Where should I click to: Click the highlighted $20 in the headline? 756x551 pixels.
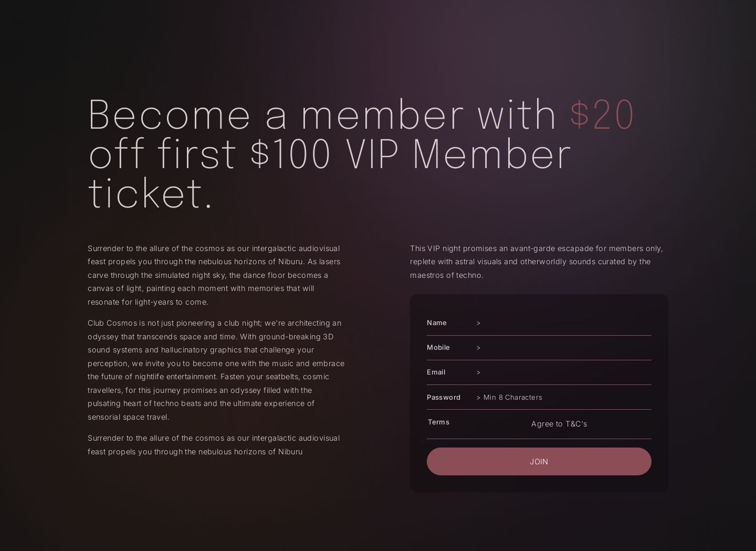pyautogui.click(x=602, y=114)
